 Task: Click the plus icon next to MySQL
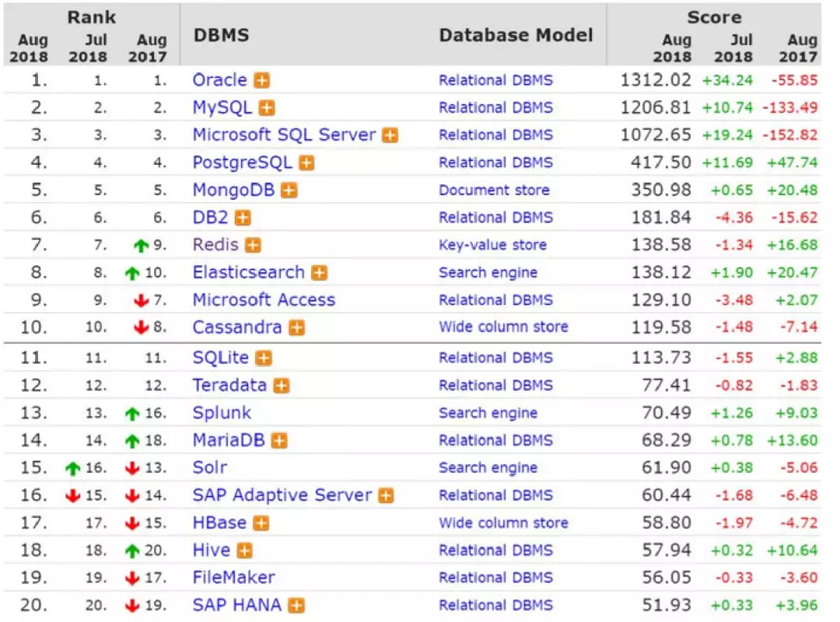(x=267, y=108)
